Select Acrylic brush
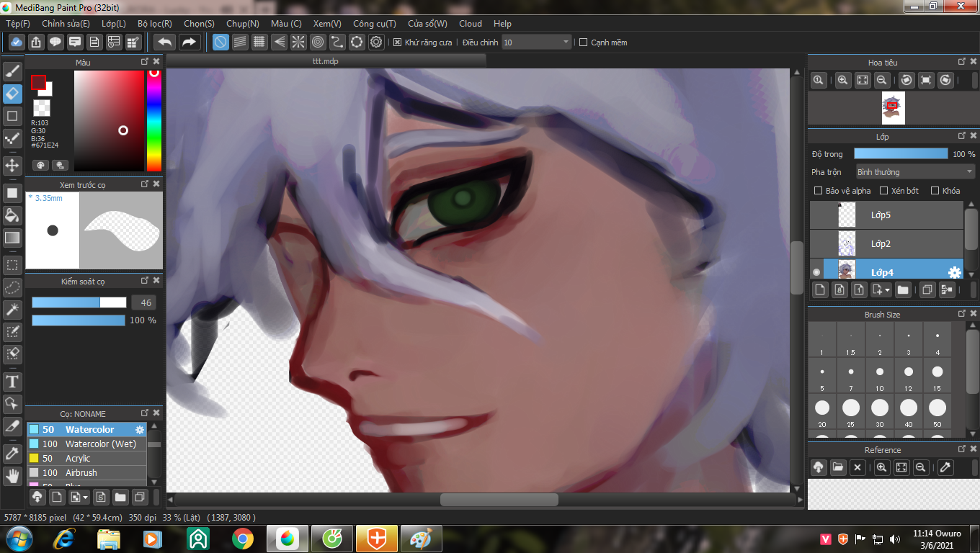The image size is (980, 553). [x=86, y=459]
